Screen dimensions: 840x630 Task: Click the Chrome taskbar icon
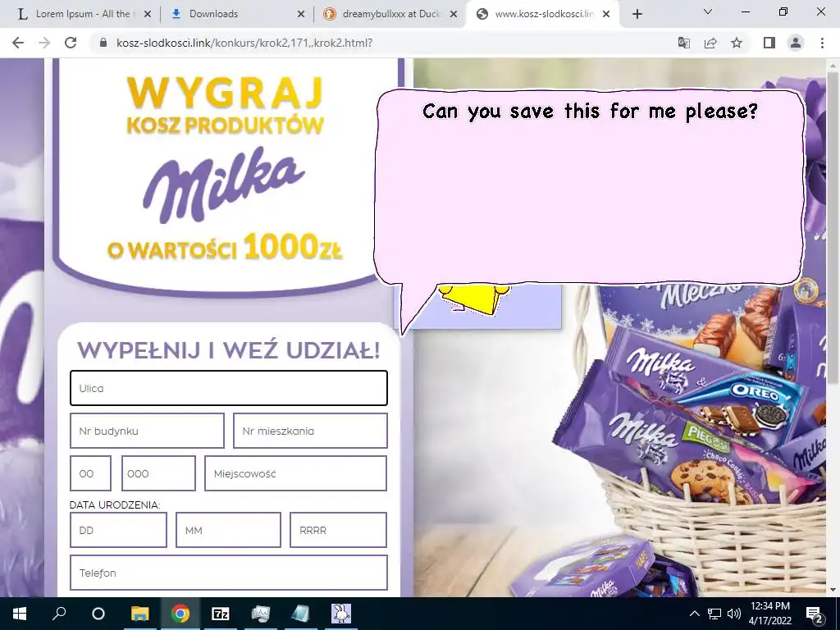(x=180, y=614)
